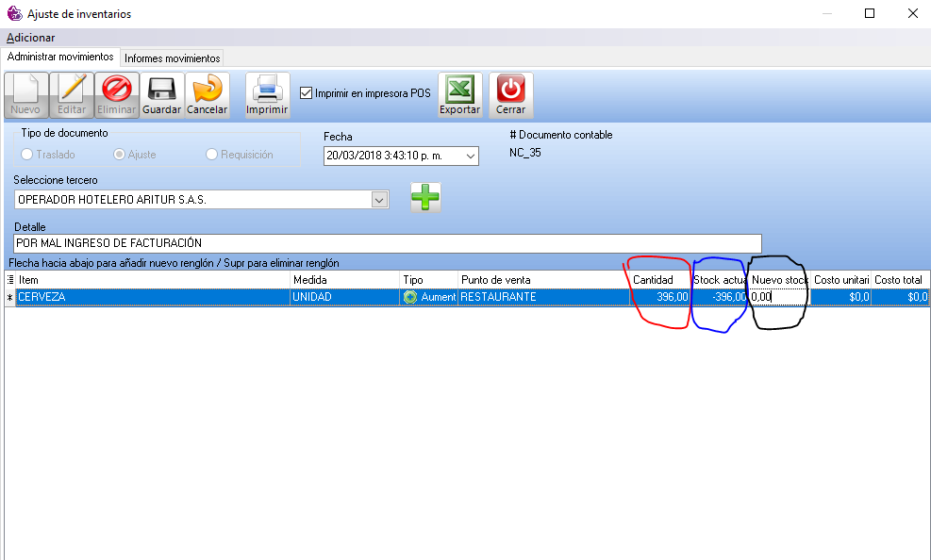The image size is (931, 560).
Task: Click the green plus add tercero icon
Action: tap(424, 197)
